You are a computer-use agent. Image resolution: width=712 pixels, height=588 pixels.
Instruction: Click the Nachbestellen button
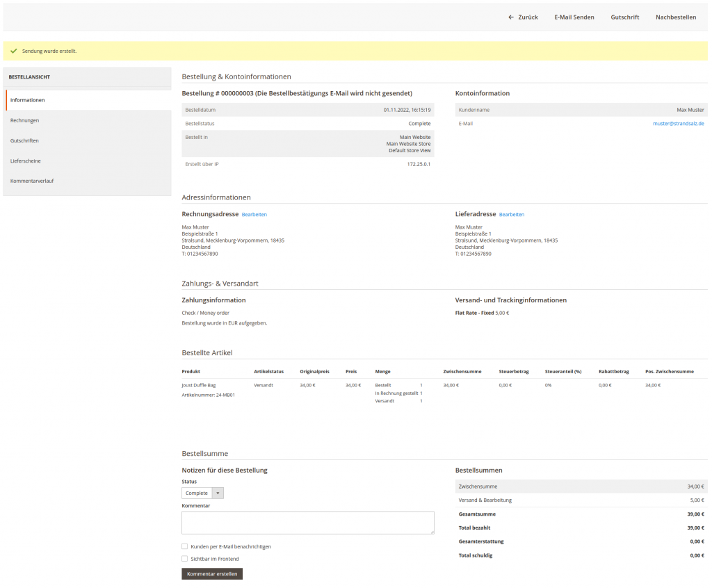coord(675,17)
